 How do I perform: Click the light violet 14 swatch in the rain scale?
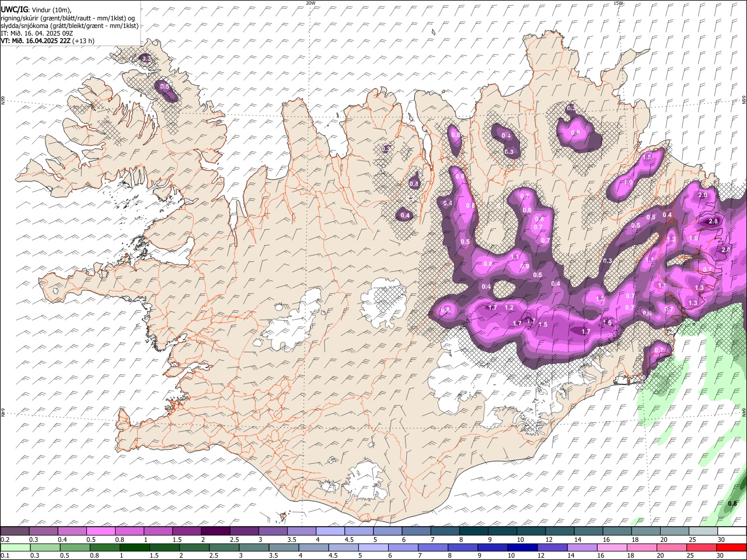(582, 547)
